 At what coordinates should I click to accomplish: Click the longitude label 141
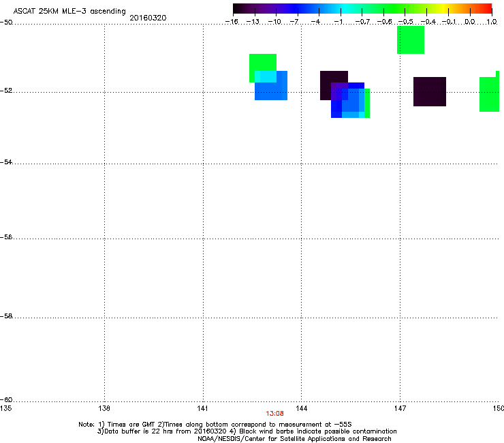click(x=203, y=408)
